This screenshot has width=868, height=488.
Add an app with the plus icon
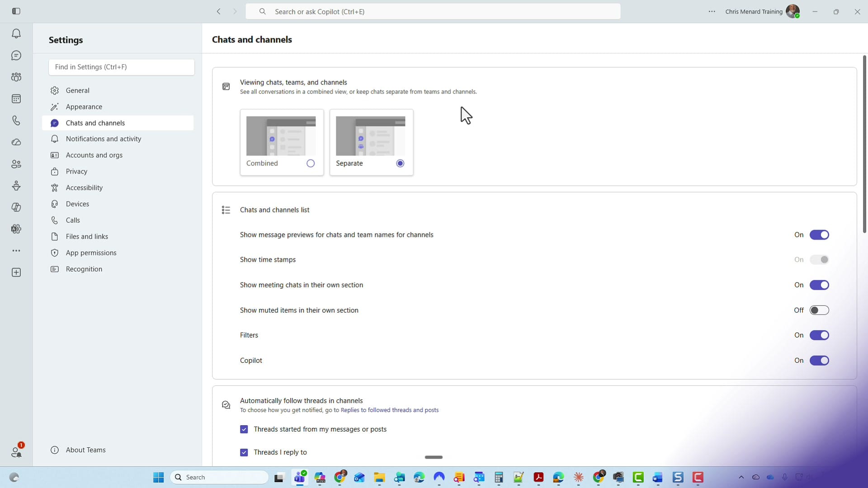pos(16,272)
